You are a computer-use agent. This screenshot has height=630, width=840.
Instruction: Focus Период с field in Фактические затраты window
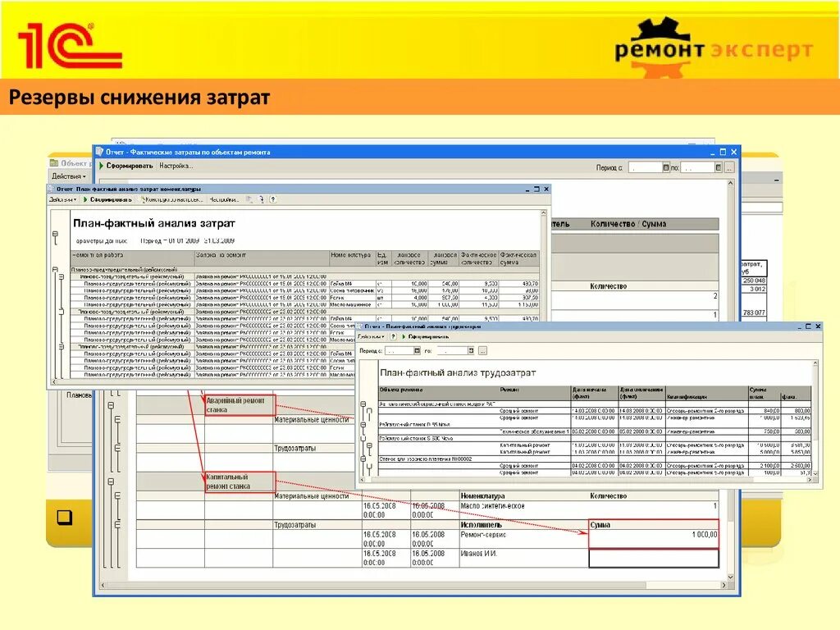pos(646,167)
